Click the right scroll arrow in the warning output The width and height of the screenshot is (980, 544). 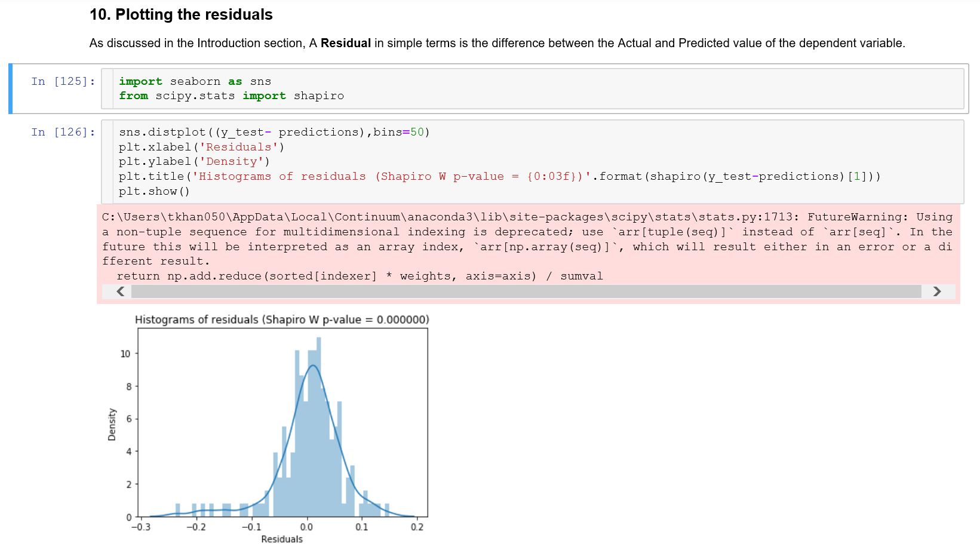(x=937, y=291)
